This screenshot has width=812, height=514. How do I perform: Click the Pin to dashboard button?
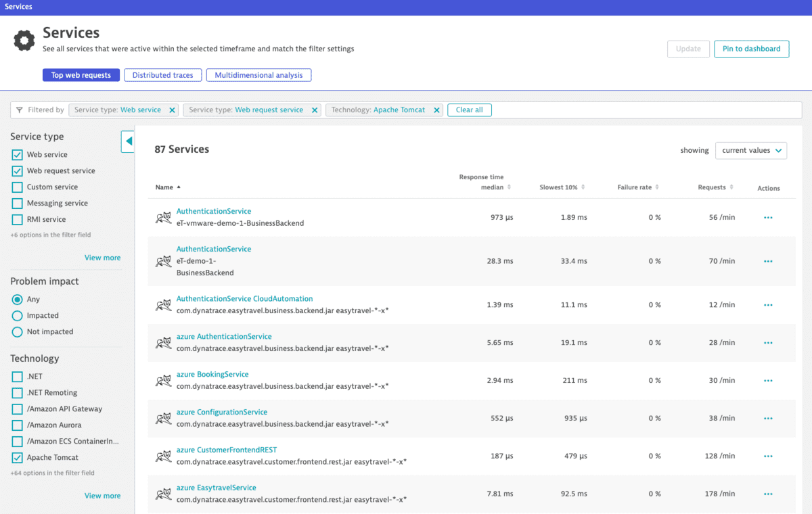coord(751,49)
